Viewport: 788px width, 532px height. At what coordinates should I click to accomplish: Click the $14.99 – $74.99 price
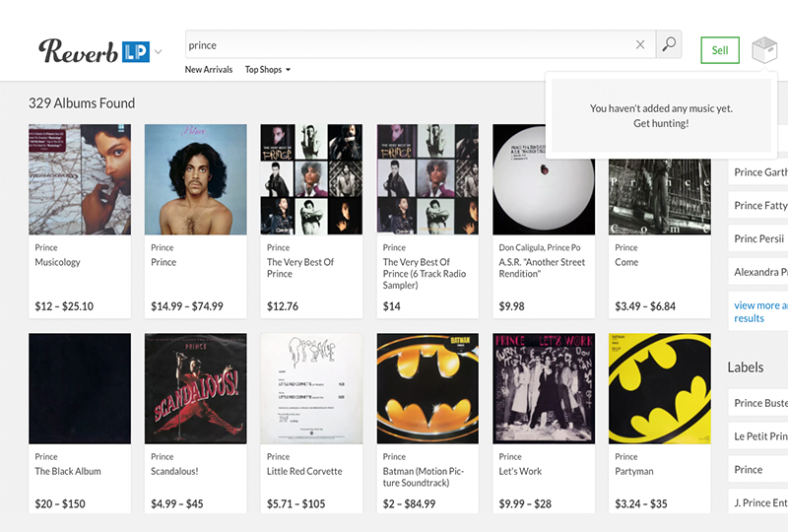[186, 306]
